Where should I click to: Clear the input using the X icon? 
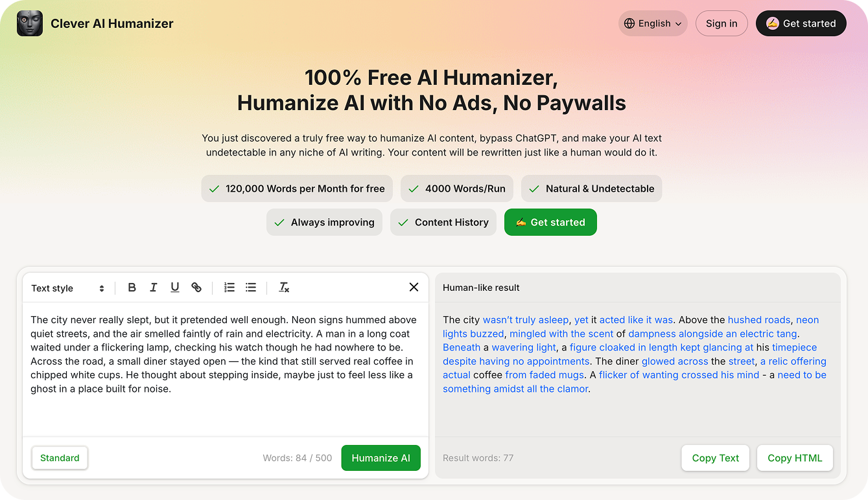(414, 287)
